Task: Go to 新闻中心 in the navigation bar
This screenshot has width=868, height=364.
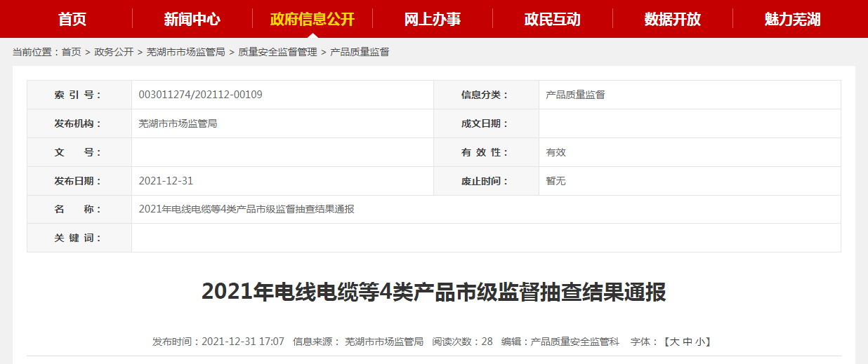Action: click(192, 19)
